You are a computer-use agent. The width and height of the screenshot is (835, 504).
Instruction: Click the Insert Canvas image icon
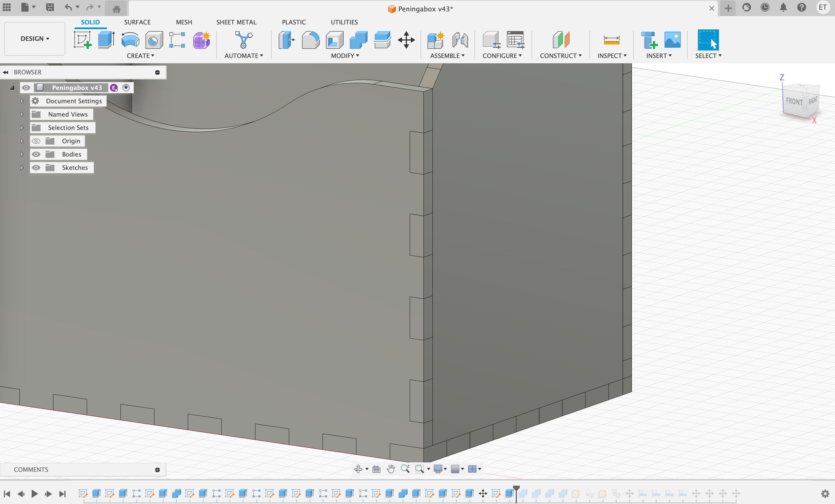673,40
